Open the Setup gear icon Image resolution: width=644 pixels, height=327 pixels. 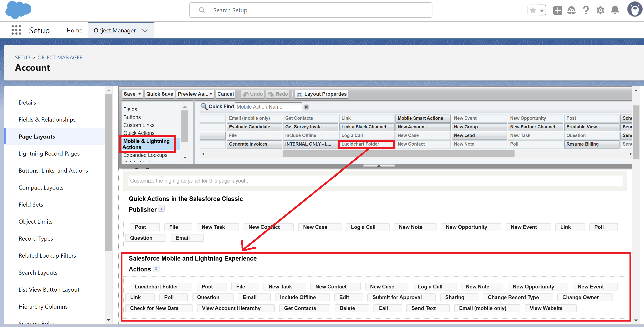point(600,10)
